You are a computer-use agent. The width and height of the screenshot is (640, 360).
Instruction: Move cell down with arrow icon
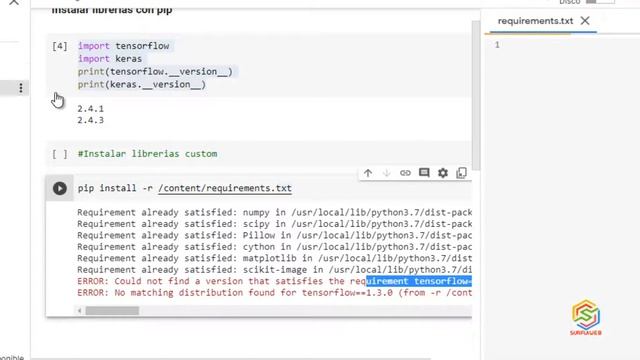click(x=387, y=173)
